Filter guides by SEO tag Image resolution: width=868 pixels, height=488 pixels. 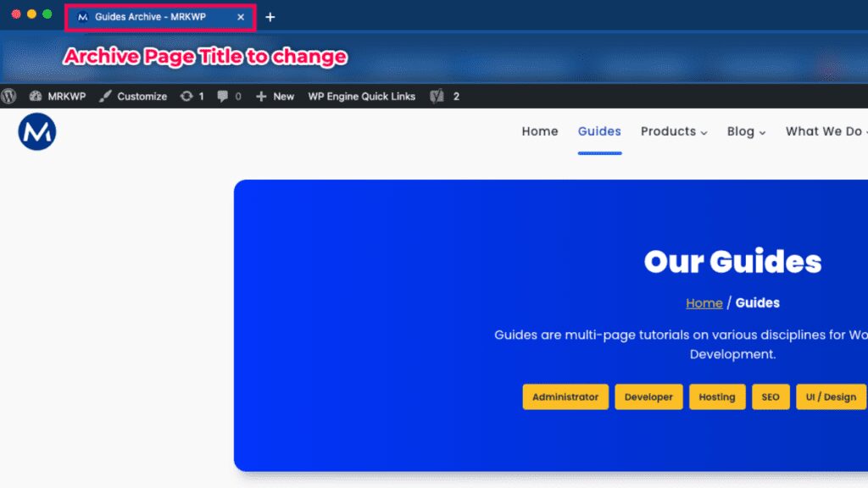pos(771,396)
